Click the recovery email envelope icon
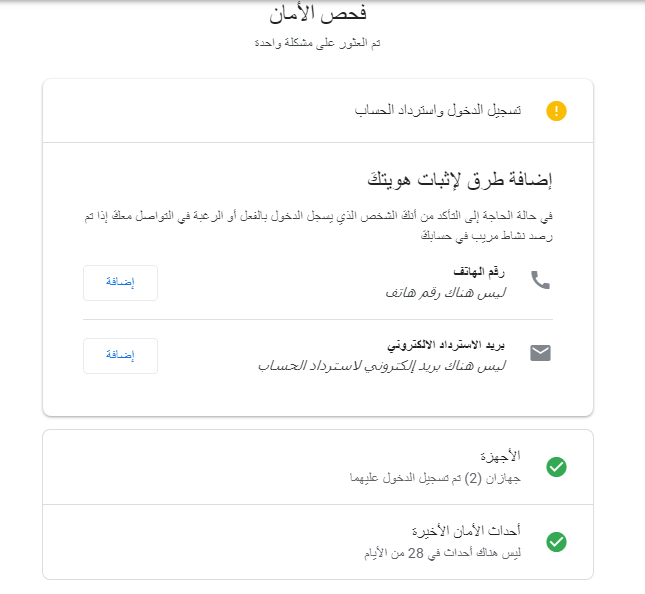Image resolution: width=645 pixels, height=594 pixels. coord(540,353)
